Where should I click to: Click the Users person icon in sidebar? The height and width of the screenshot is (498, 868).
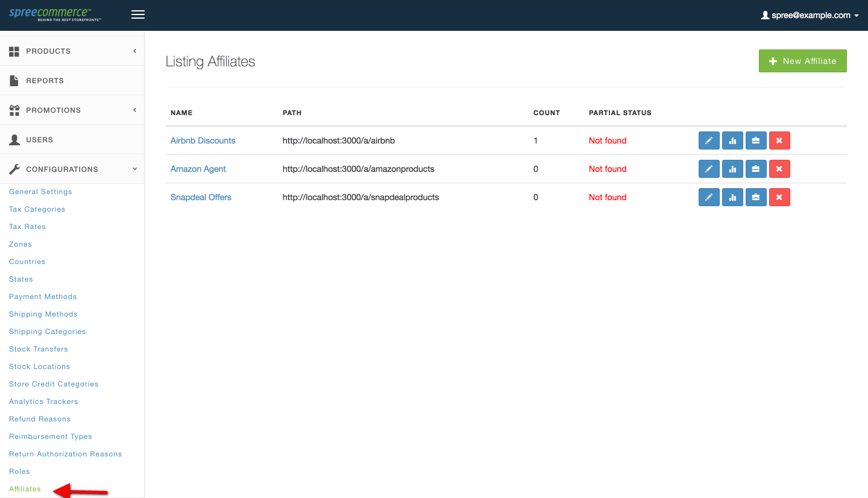14,140
